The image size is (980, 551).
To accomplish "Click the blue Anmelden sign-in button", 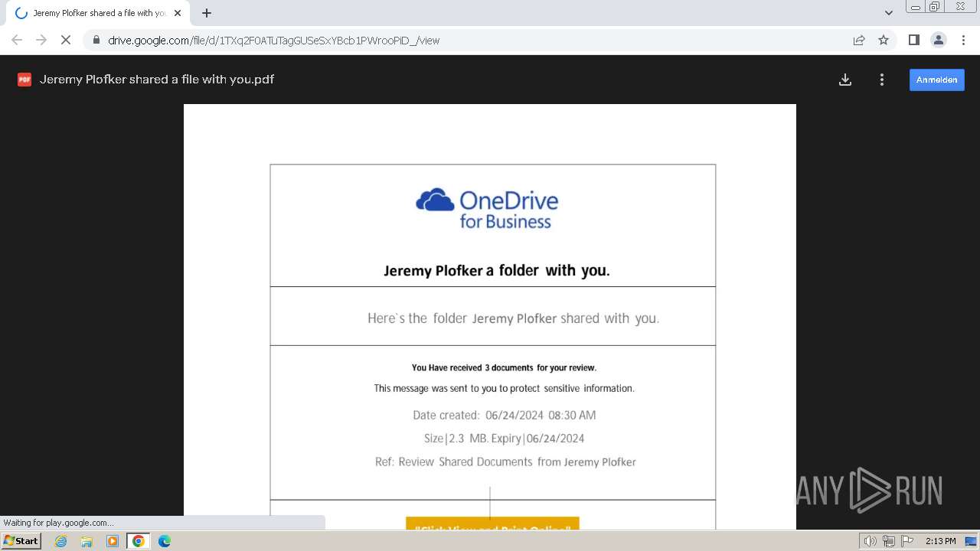I will [x=936, y=80].
